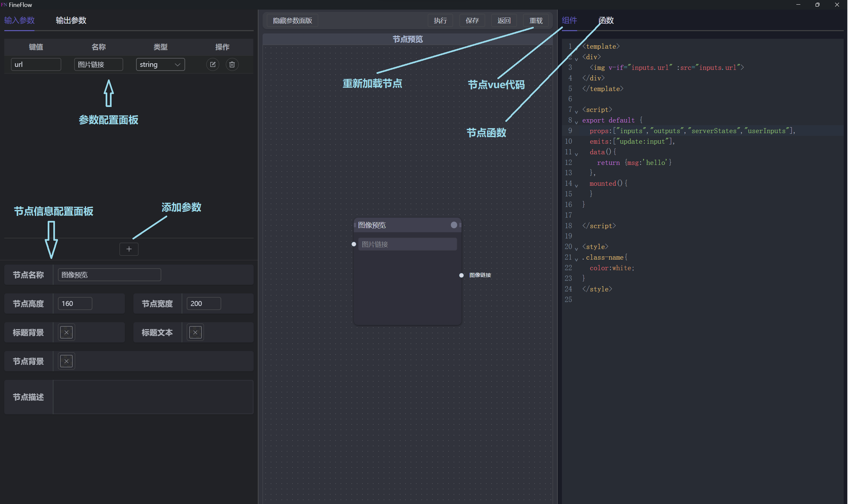
Task: Click the url key value input field
Action: (x=36, y=65)
